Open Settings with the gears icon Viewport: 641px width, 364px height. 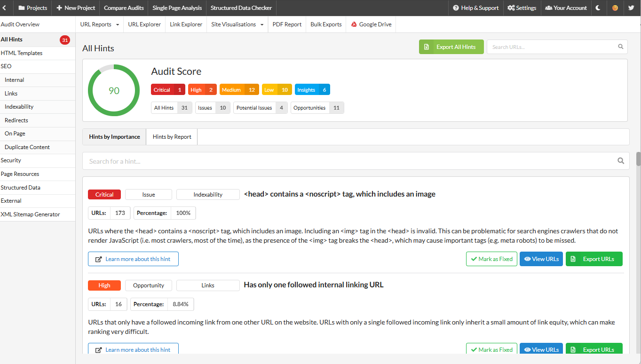[x=522, y=8]
